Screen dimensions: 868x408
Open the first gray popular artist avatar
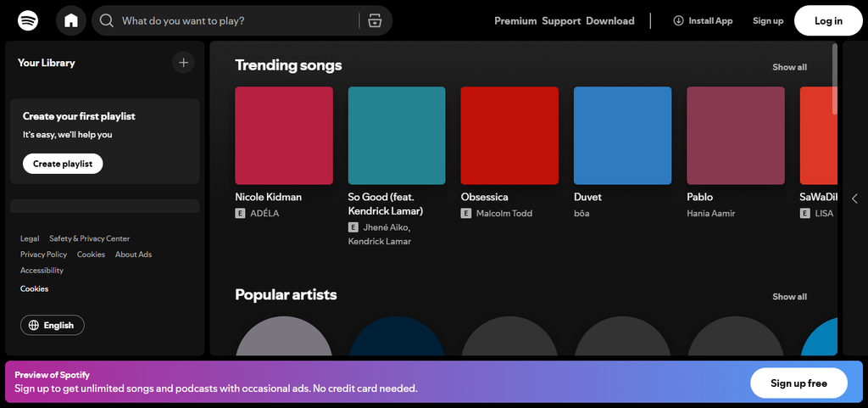tap(284, 336)
